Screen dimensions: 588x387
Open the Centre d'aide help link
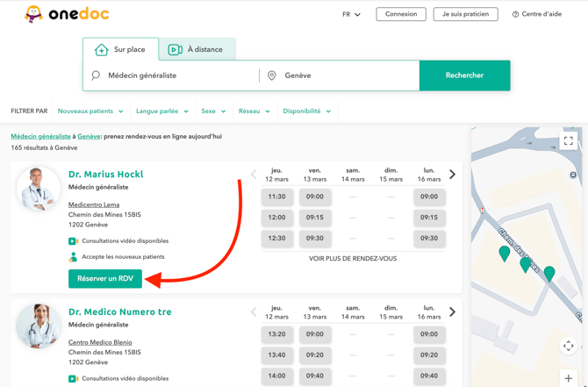(536, 14)
